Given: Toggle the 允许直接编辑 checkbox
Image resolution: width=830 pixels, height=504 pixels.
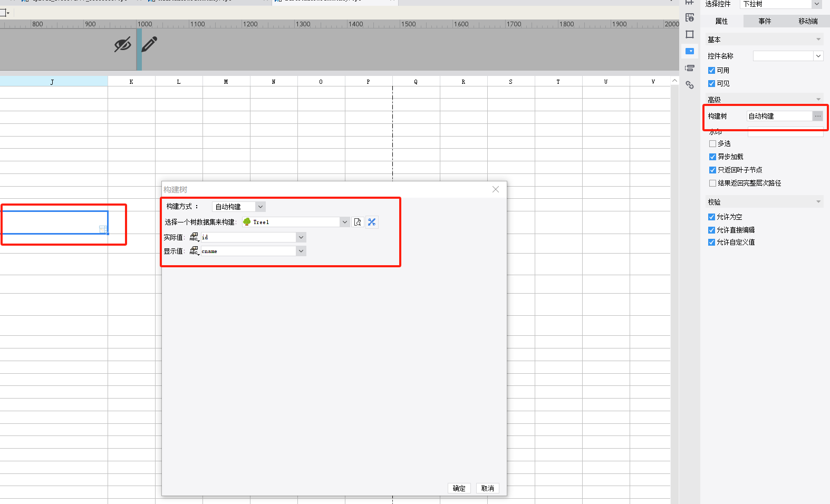Looking at the screenshot, I should [x=711, y=230].
